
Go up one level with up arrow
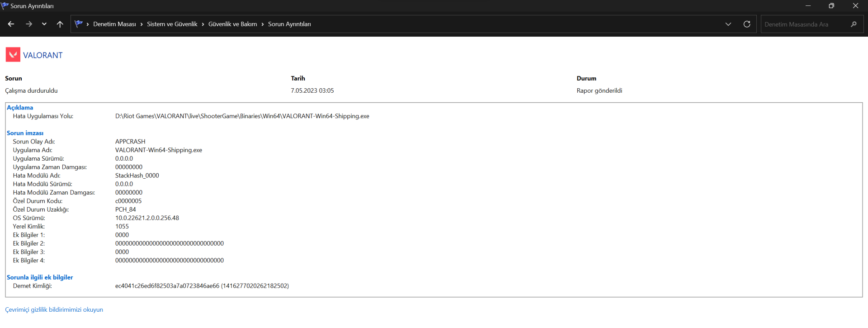tap(60, 24)
